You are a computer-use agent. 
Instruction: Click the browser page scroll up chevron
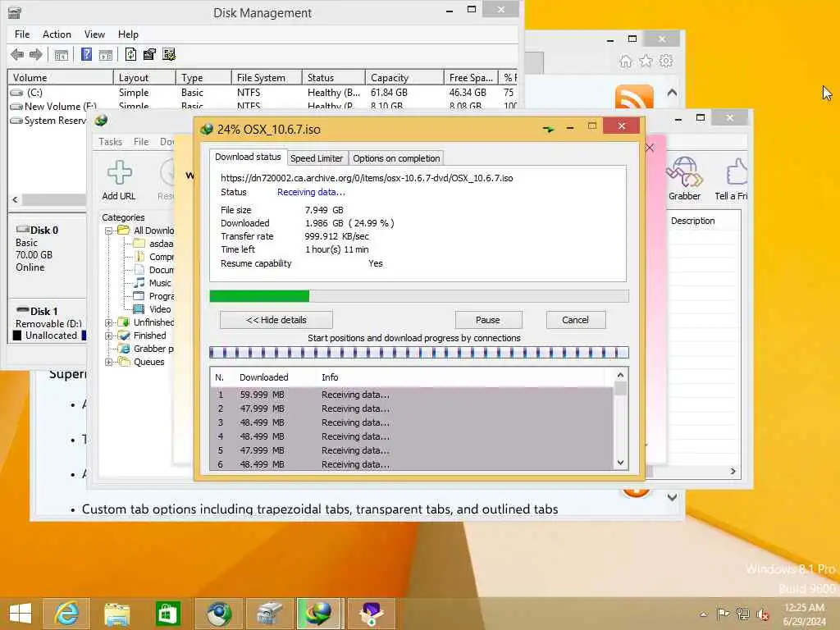click(x=672, y=93)
